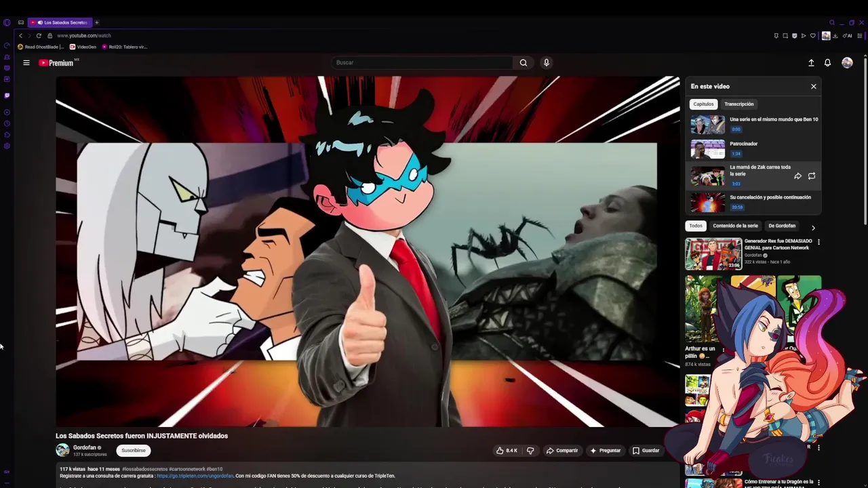Open the Opera GX menu logo

click(x=7, y=22)
